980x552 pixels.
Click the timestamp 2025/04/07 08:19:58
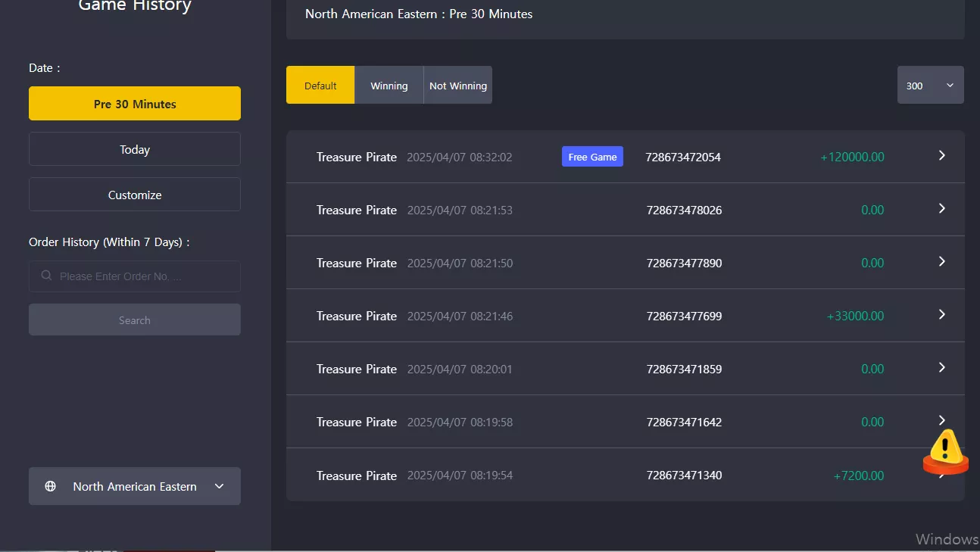click(460, 423)
